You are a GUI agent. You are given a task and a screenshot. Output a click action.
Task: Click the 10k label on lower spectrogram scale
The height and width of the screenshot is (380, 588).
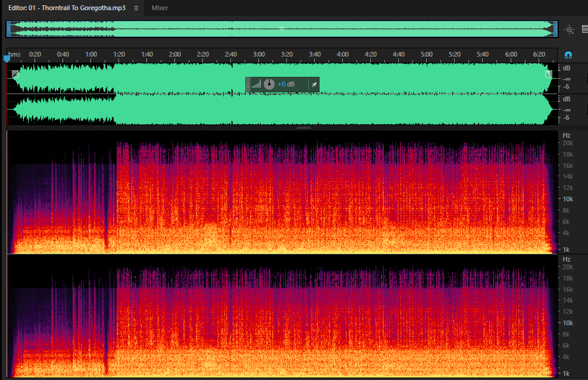[567, 323]
